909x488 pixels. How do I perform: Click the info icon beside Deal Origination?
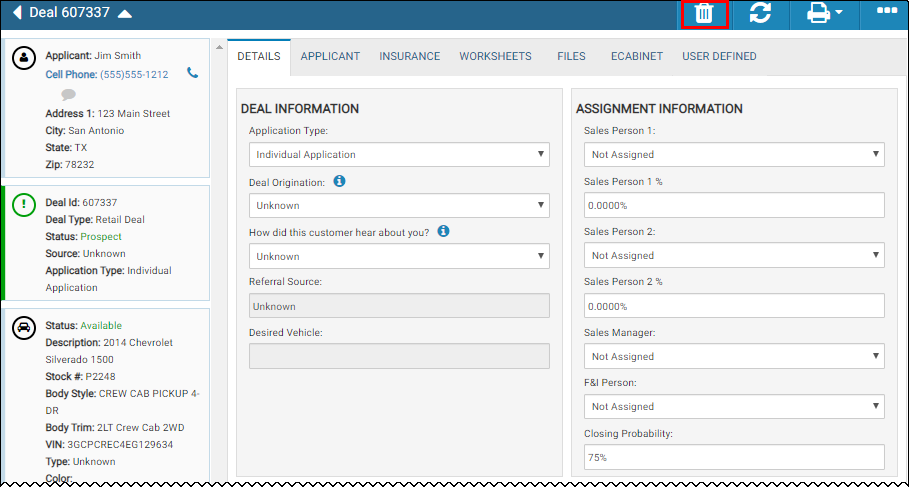(339, 181)
